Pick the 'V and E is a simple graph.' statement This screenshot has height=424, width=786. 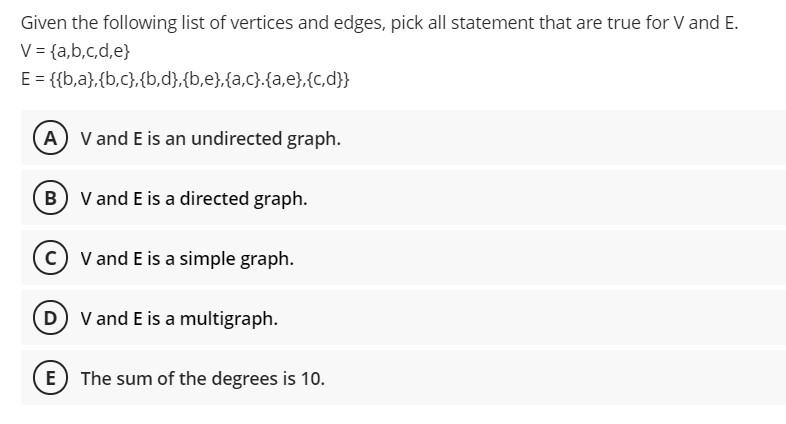187,259
